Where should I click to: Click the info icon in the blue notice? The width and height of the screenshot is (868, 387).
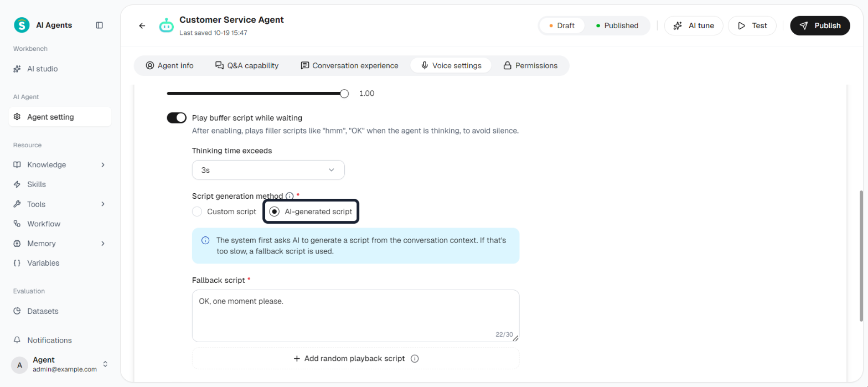coord(205,240)
